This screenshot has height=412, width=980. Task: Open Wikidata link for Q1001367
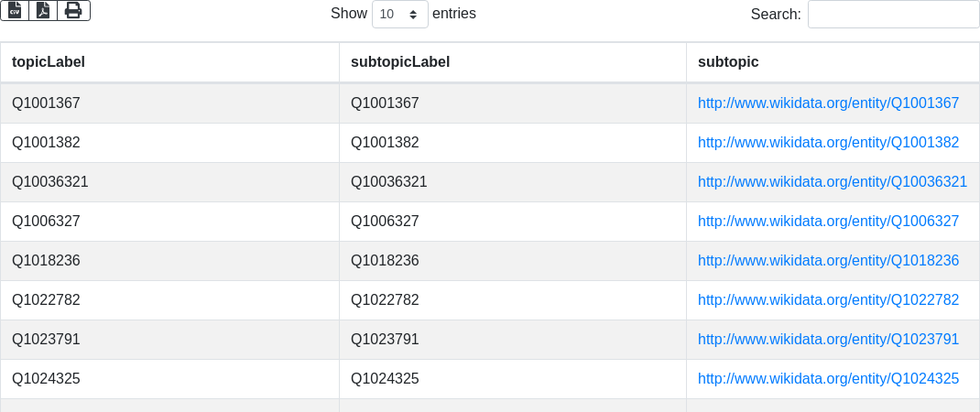pyautogui.click(x=828, y=103)
